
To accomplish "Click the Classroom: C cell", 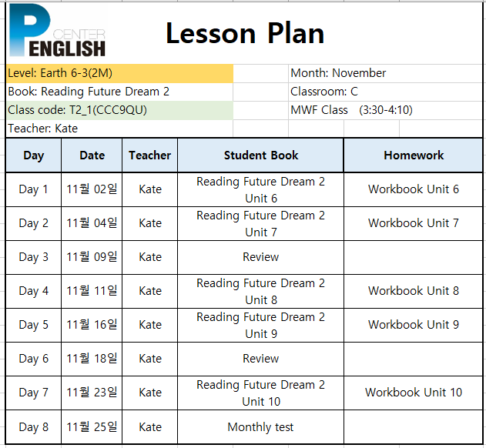I will pos(385,92).
